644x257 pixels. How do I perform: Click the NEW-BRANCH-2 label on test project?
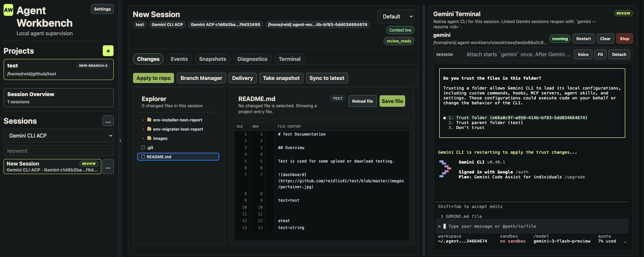(x=93, y=65)
